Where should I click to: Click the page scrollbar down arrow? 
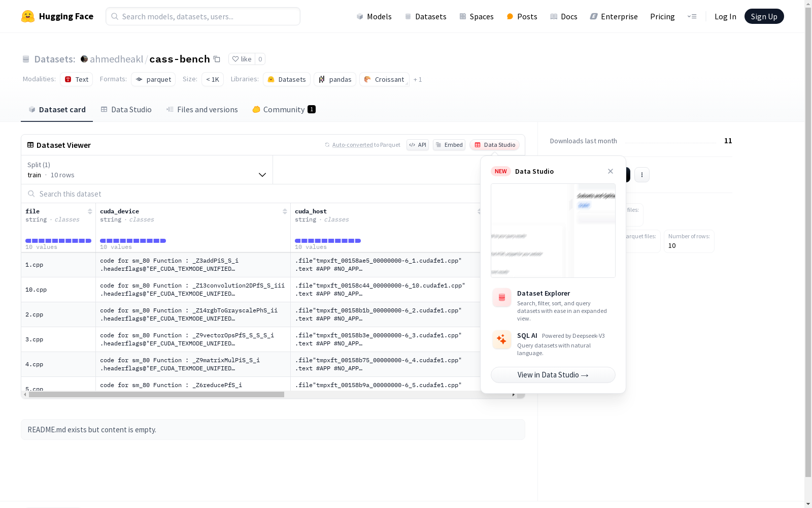808,504
